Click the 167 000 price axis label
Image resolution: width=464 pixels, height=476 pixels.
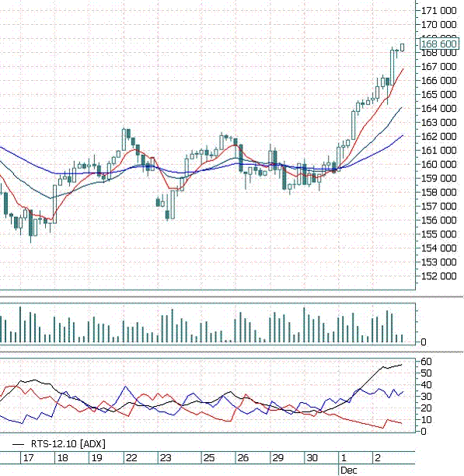coord(439,66)
